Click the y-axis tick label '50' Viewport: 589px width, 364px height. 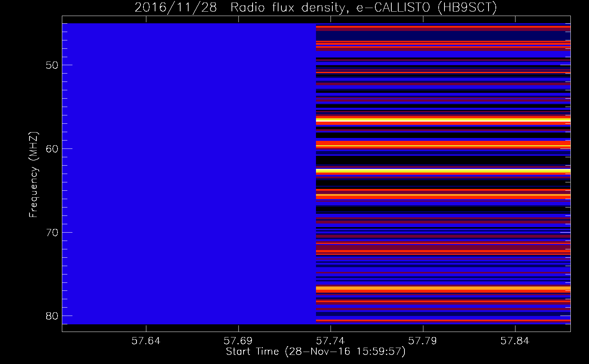pos(52,65)
